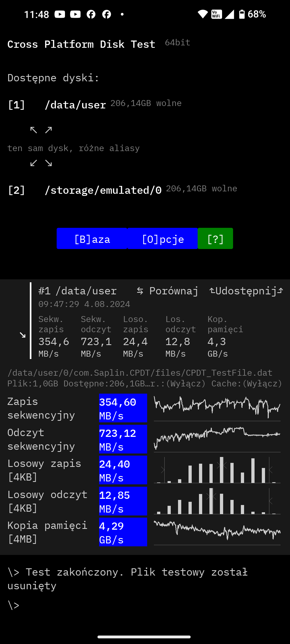Collapse result #1 with the arrow icon
This screenshot has width=290, height=644.
click(23, 335)
